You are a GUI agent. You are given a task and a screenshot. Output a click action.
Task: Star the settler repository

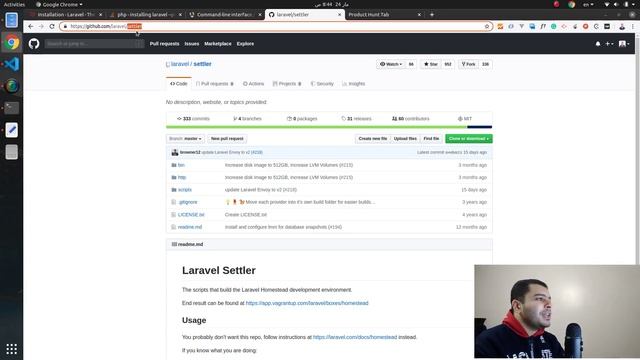431,64
